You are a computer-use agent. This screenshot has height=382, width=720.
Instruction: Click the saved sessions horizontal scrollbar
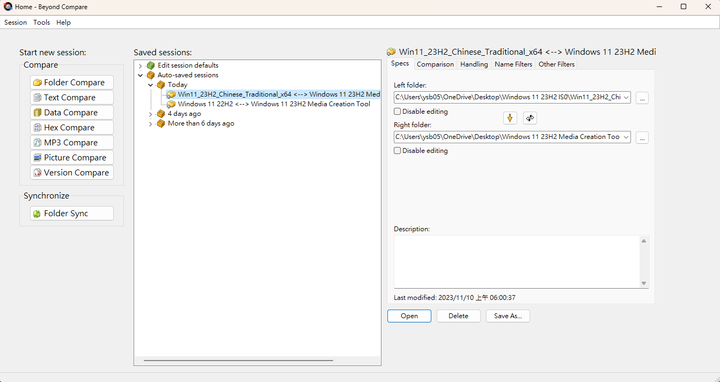pyautogui.click(x=238, y=360)
